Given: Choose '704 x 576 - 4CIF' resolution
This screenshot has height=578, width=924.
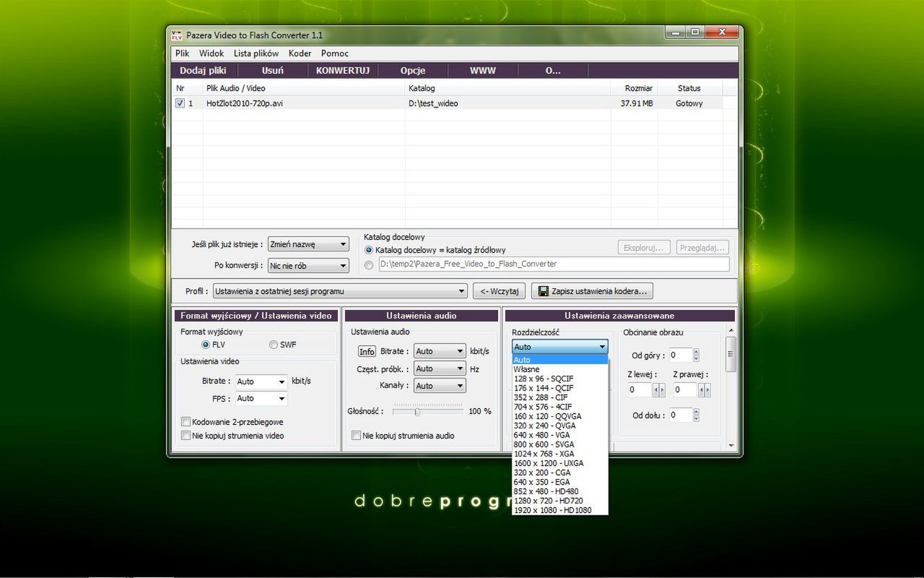Looking at the screenshot, I should 560,407.
